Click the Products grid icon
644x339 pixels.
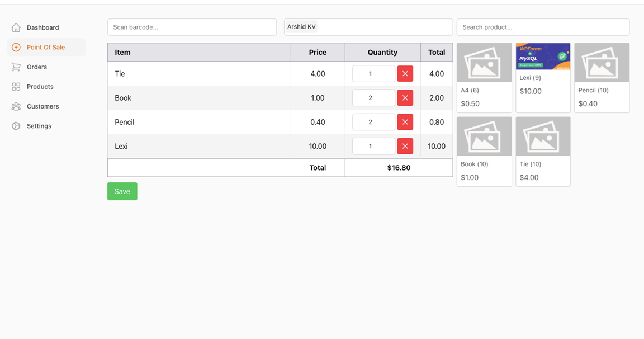pos(16,87)
